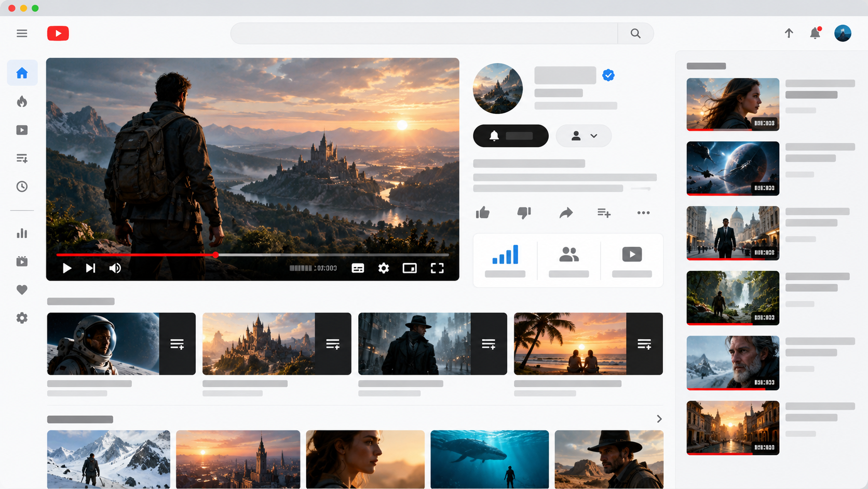The width and height of the screenshot is (868, 489).
Task: Open the spaceship planet sidebar thumbnail
Action: tap(733, 168)
